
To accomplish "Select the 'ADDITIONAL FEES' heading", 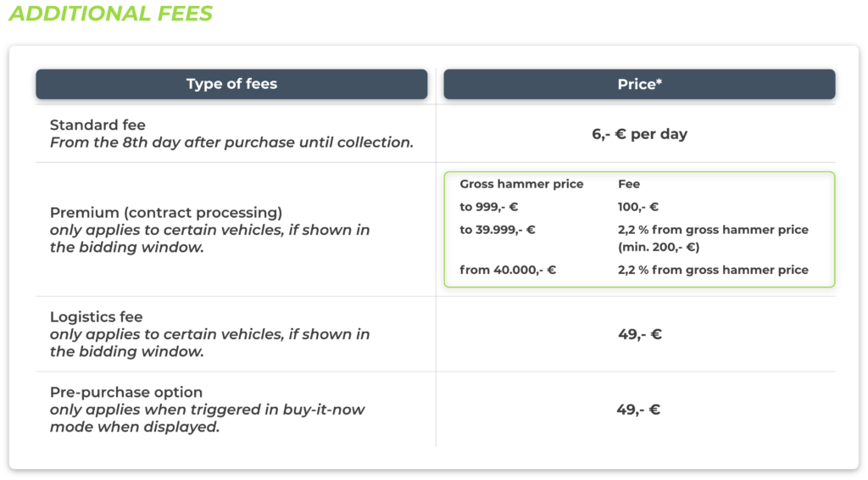I will coord(110,14).
